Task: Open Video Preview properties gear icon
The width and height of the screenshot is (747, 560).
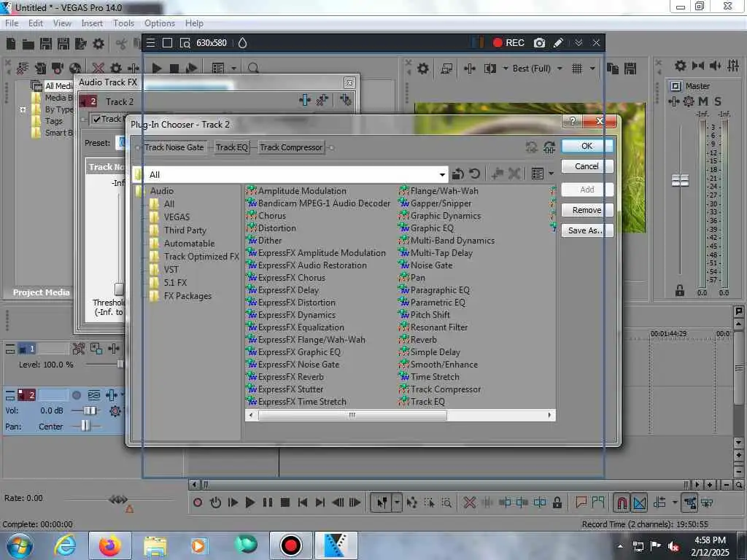Action: (422, 69)
